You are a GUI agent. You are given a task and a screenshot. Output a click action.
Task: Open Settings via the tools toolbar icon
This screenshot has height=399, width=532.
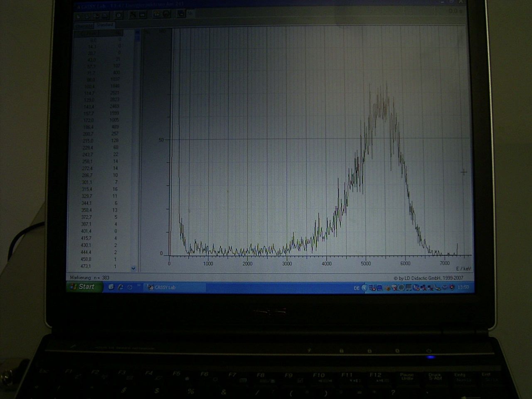coord(133,15)
